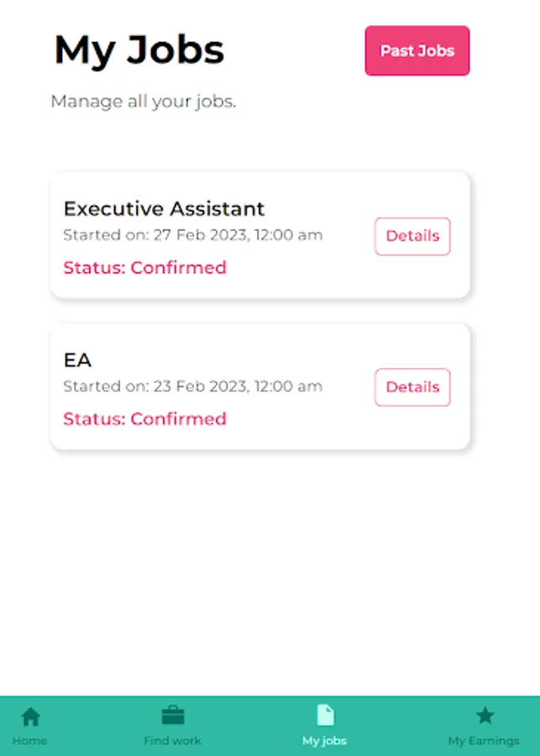Switch to the Find work tab label
The image size is (540, 756).
coord(172,741)
